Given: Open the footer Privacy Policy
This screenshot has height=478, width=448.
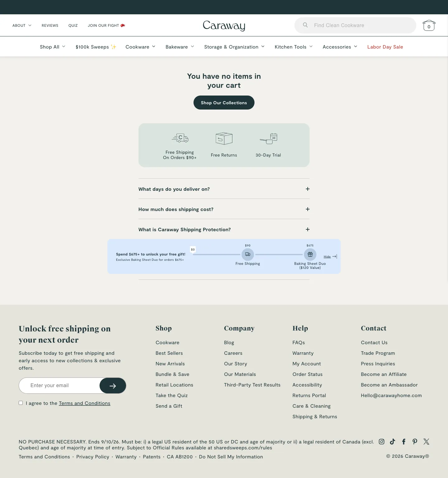Looking at the screenshot, I should click(x=93, y=457).
